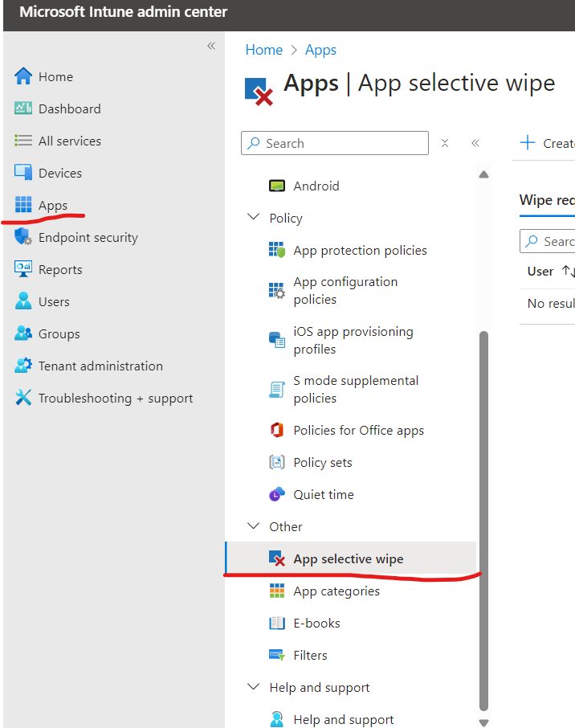Image resolution: width=575 pixels, height=728 pixels.
Task: Click the App protection policies icon
Action: 276,250
